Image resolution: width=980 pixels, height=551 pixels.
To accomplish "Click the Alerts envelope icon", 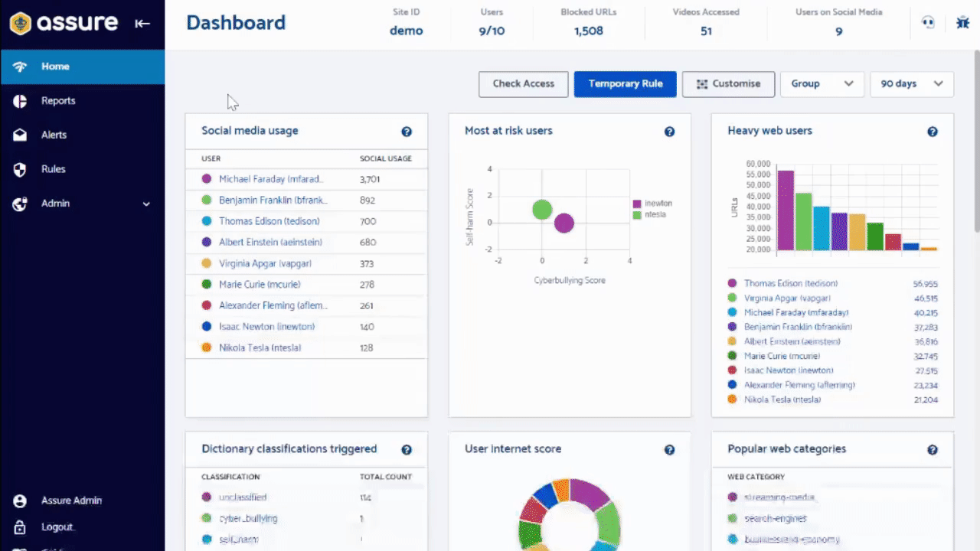I will pos(20,135).
